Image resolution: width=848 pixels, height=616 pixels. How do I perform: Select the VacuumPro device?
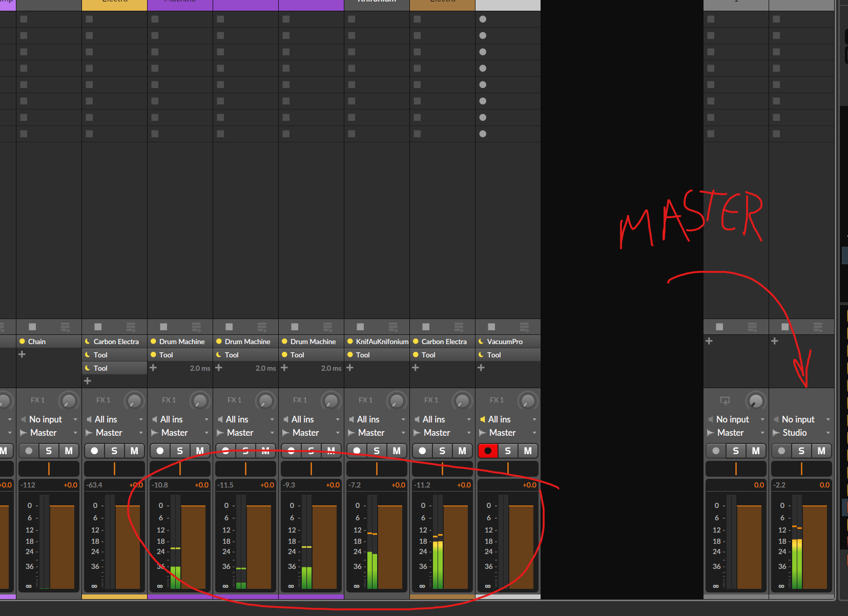click(508, 342)
